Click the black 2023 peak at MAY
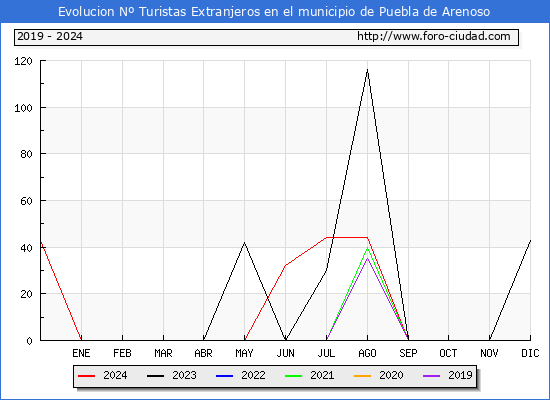Screen dimensions: 550x400 244,242
